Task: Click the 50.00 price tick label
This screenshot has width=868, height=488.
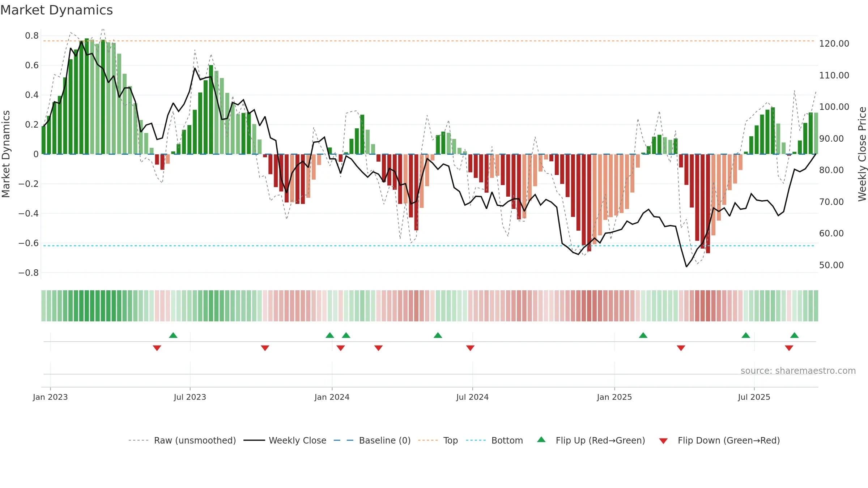Action: click(831, 265)
